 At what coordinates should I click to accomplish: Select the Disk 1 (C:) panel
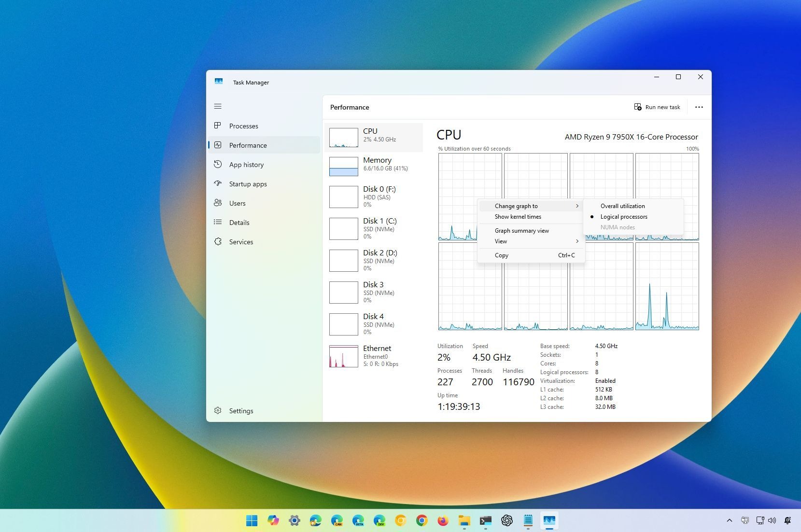pyautogui.click(x=375, y=228)
